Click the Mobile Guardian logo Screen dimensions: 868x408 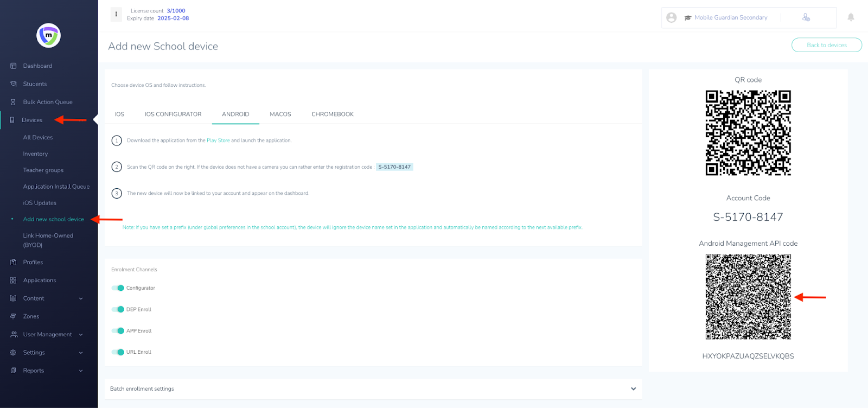point(48,36)
